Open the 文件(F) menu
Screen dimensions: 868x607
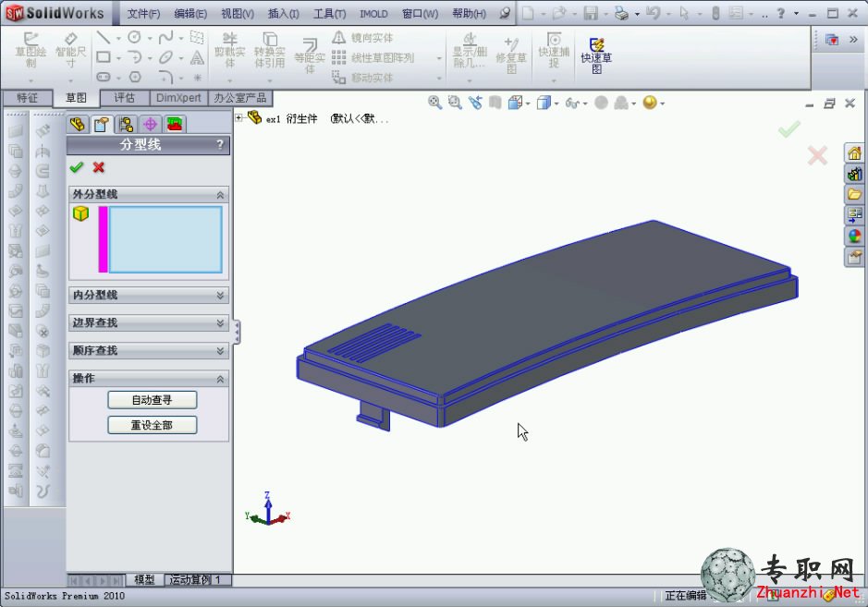pos(143,13)
